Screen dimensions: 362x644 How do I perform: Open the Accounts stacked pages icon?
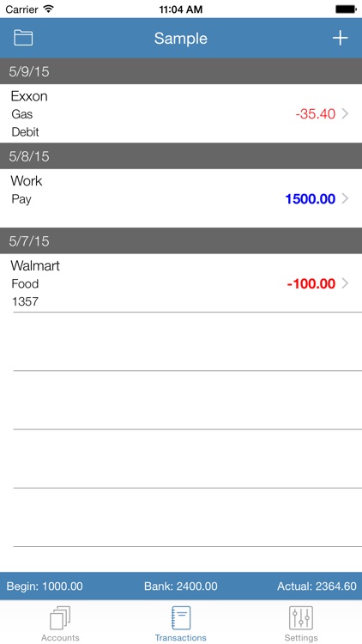60,617
